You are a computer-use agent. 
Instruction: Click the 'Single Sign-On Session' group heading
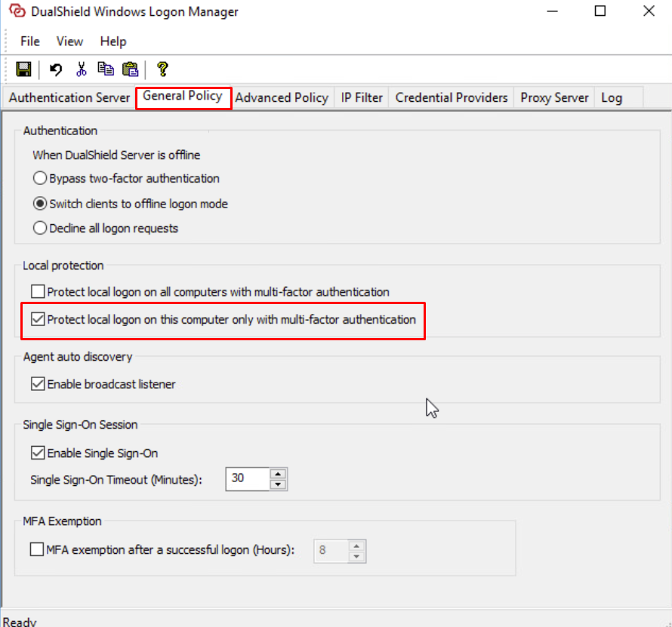tap(80, 425)
